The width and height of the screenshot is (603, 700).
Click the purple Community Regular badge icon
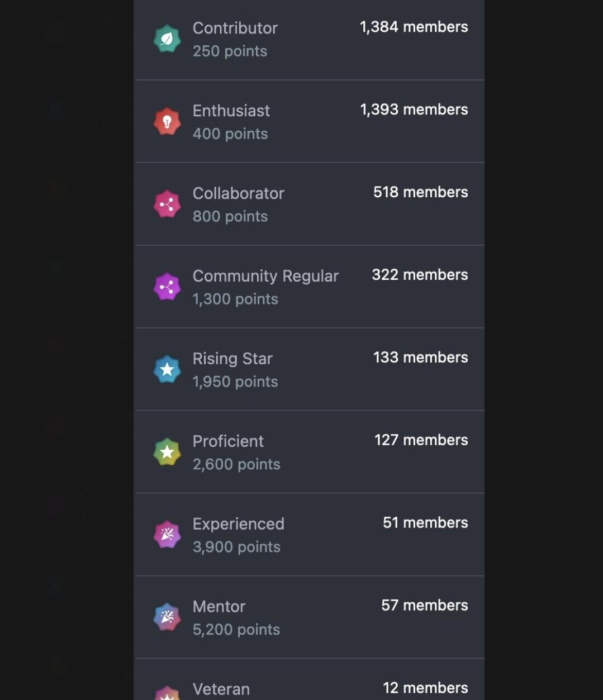[x=167, y=287]
